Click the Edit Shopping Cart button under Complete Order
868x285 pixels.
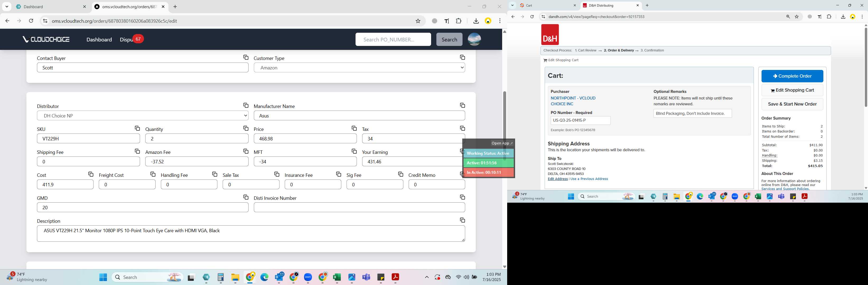[792, 90]
